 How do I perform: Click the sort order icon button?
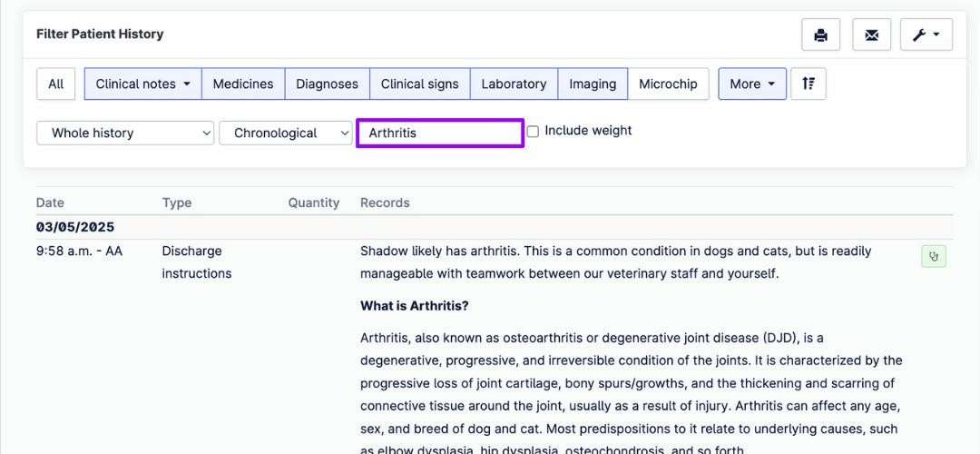[x=808, y=84]
